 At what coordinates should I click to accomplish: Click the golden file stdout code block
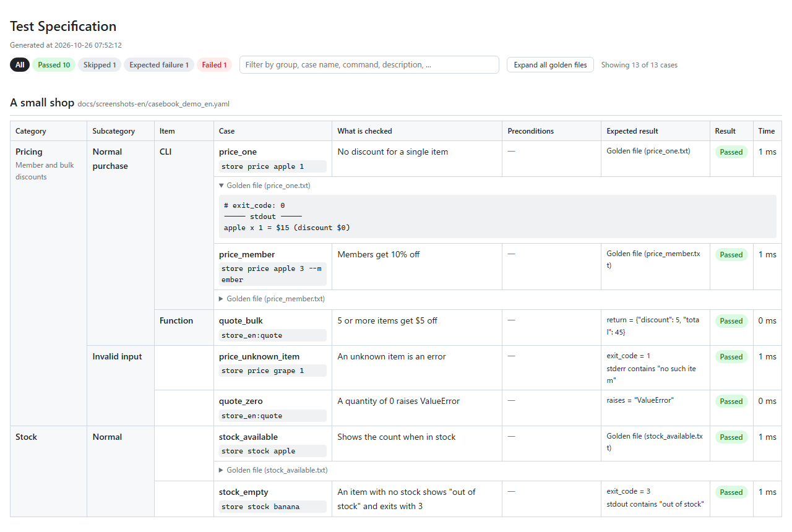[x=497, y=217]
